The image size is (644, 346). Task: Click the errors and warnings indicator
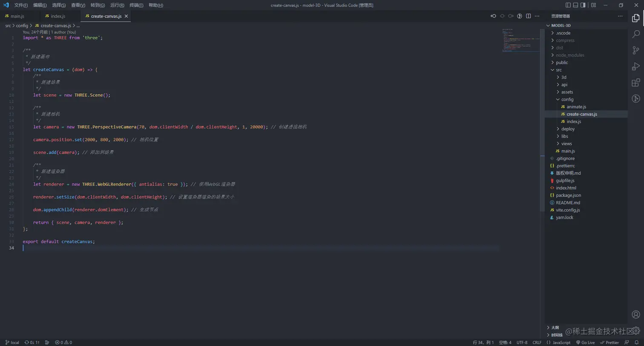[x=63, y=343]
